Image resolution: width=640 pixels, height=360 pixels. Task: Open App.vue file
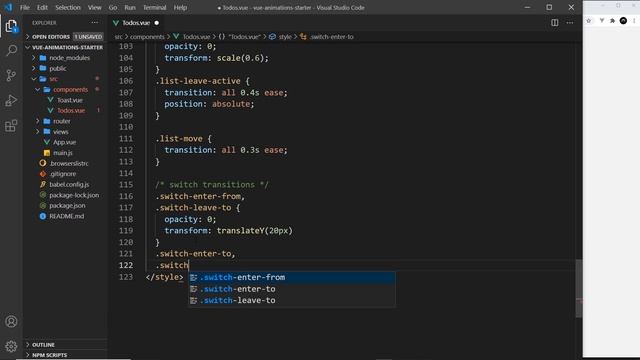65,142
